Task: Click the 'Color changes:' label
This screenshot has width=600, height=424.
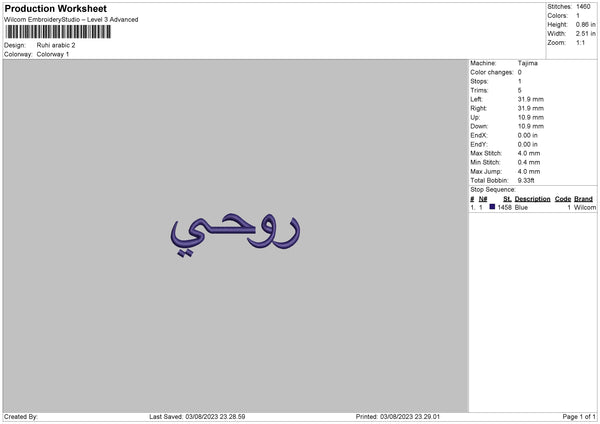Action: coord(492,72)
